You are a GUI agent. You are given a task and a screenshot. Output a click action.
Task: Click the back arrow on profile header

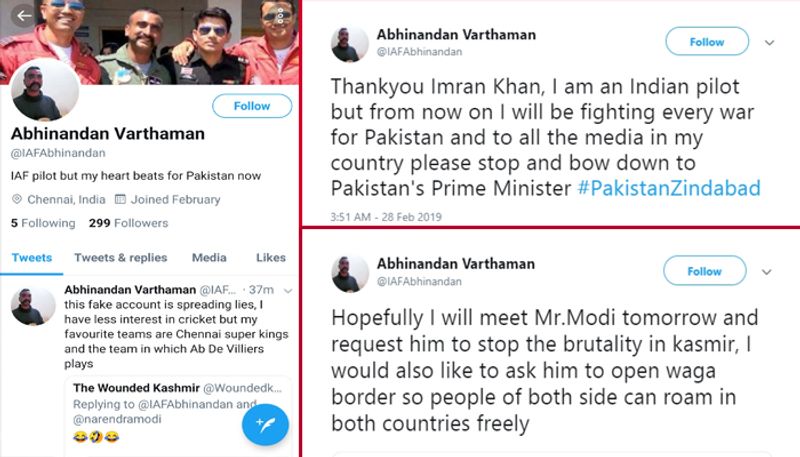coord(24,16)
